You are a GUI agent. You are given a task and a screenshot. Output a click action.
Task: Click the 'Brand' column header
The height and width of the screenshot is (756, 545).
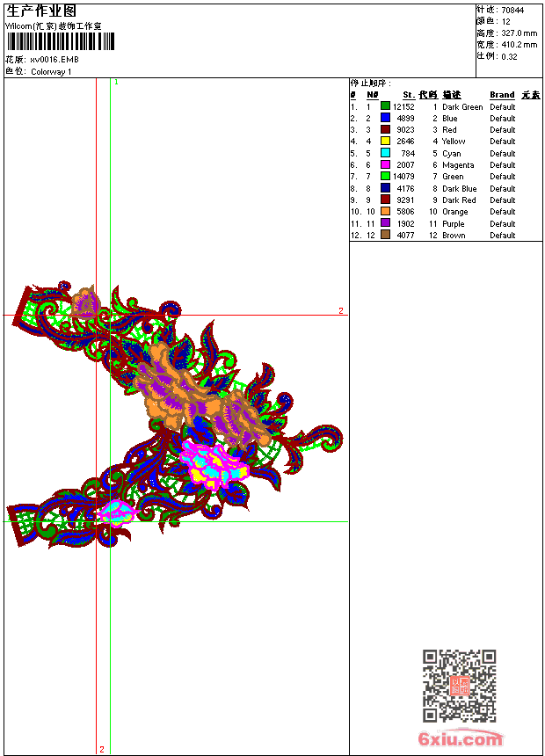coord(502,95)
